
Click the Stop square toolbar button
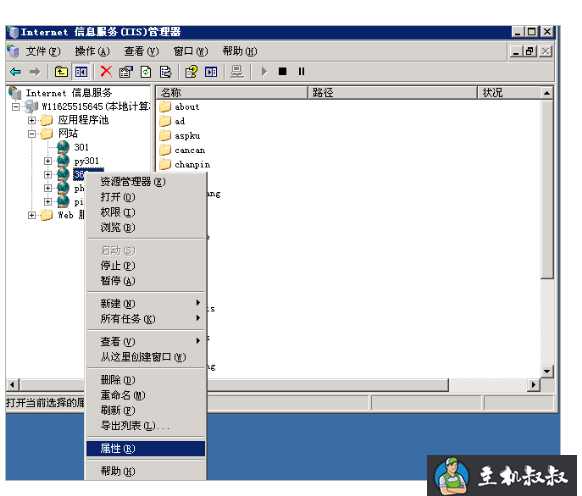(282, 71)
